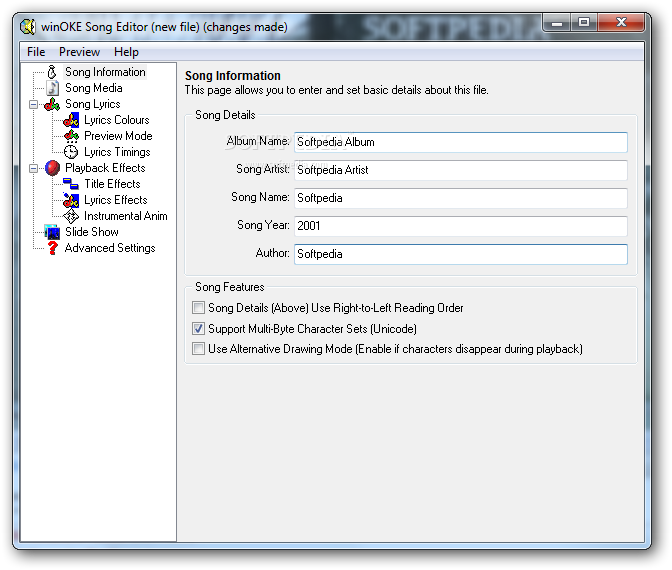Click the Lyrics Effects icon

(x=71, y=200)
